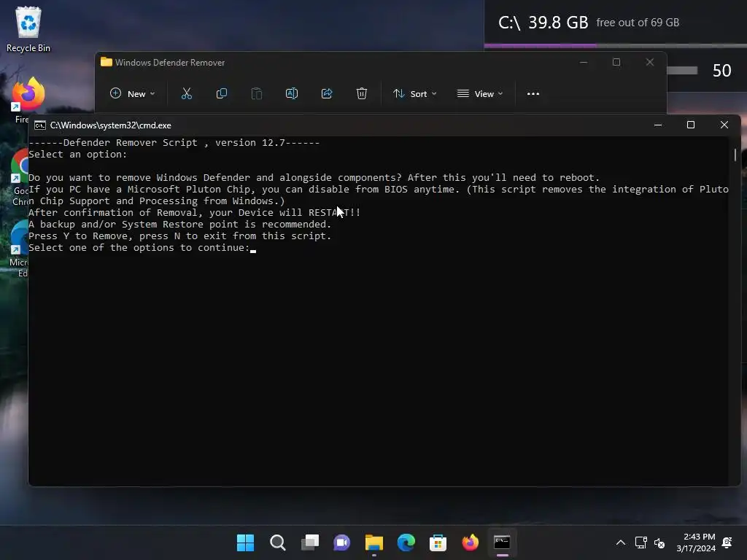
Task: Close the Windows Defender Remover Explorer window
Action: (650, 63)
